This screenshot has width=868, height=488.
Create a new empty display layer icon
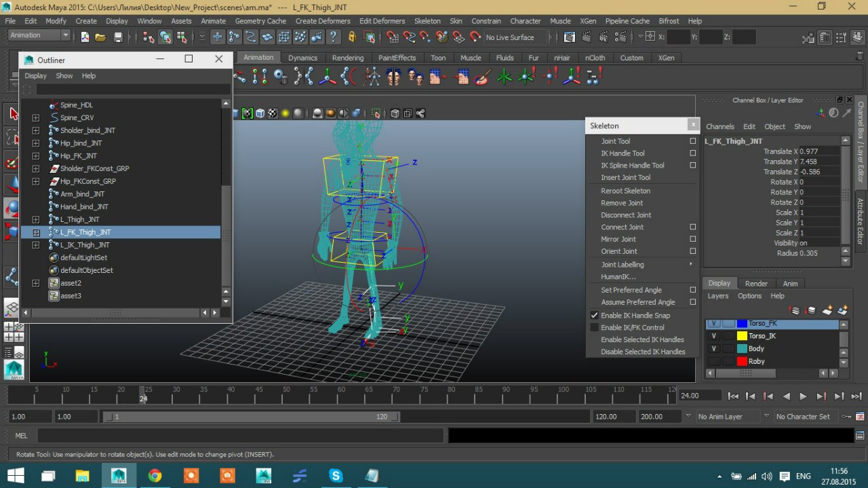click(827, 310)
